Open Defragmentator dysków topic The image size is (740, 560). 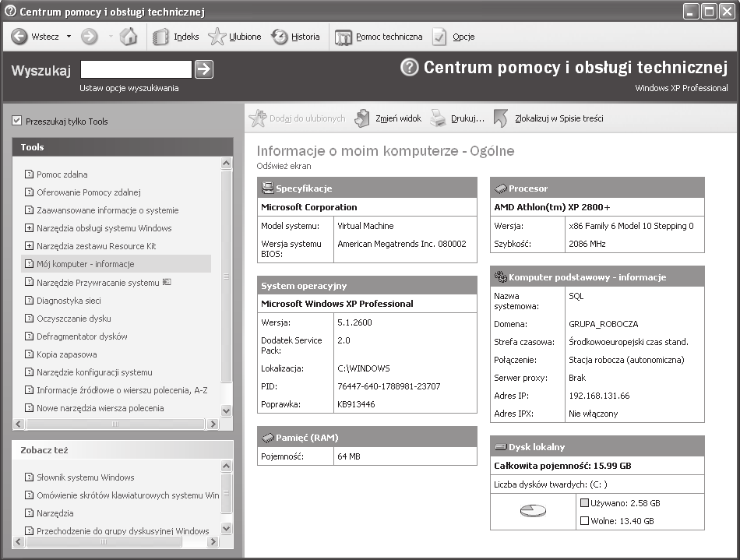[x=82, y=336]
